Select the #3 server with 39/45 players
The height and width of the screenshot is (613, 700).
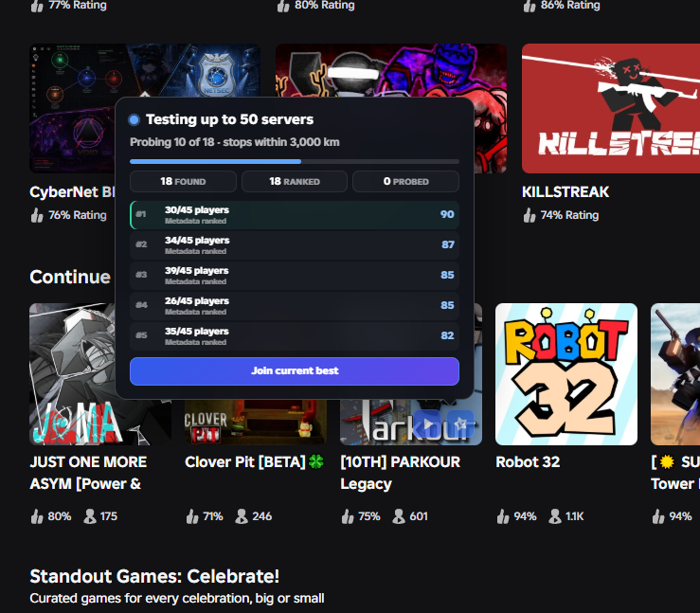[x=295, y=276]
